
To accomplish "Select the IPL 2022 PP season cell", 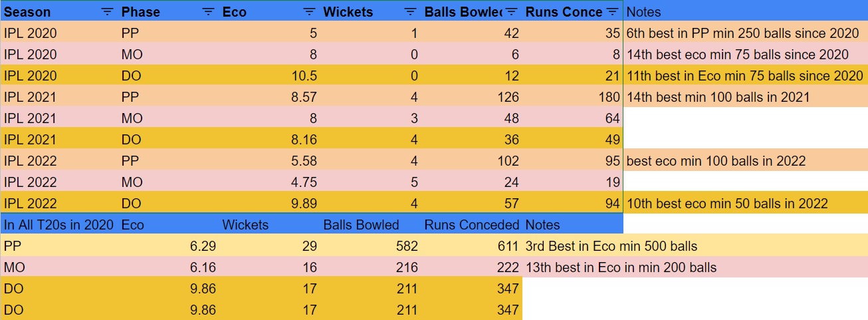I will click(60, 161).
